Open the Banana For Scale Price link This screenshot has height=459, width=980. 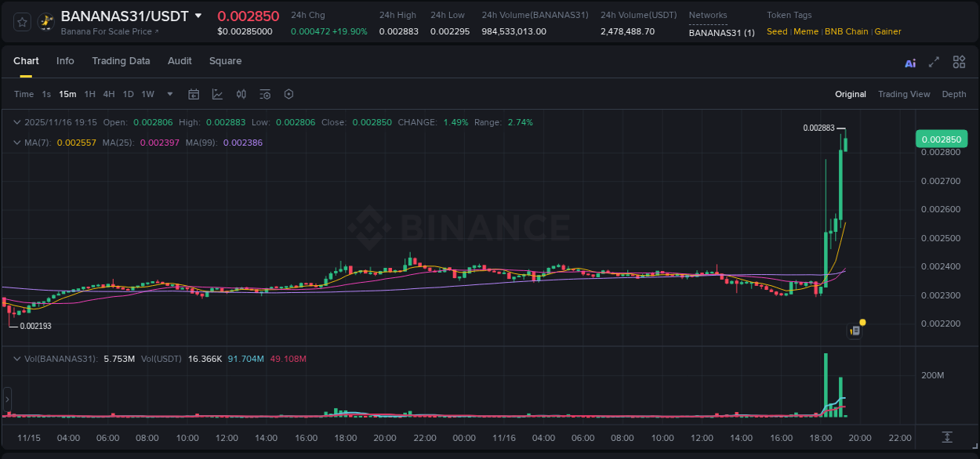coord(107,32)
